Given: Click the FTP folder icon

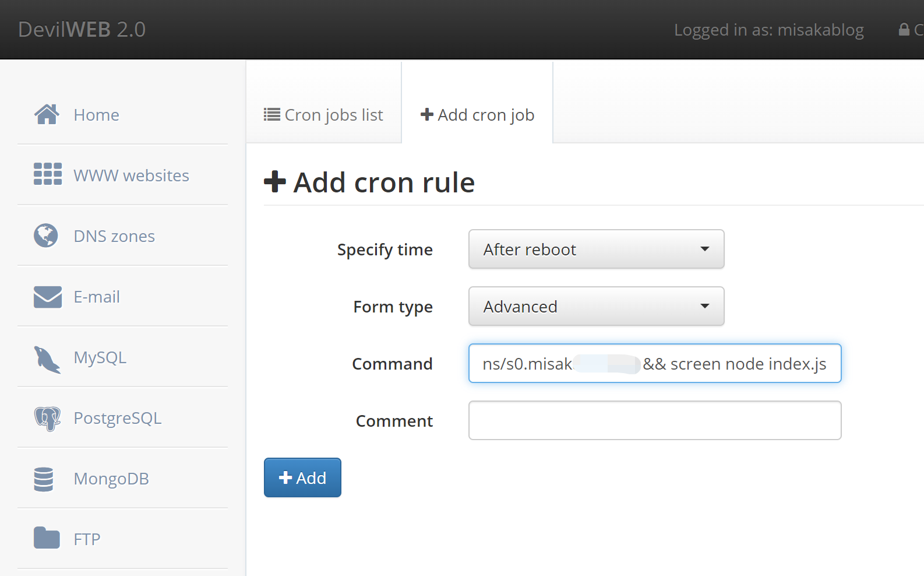Looking at the screenshot, I should [47, 538].
